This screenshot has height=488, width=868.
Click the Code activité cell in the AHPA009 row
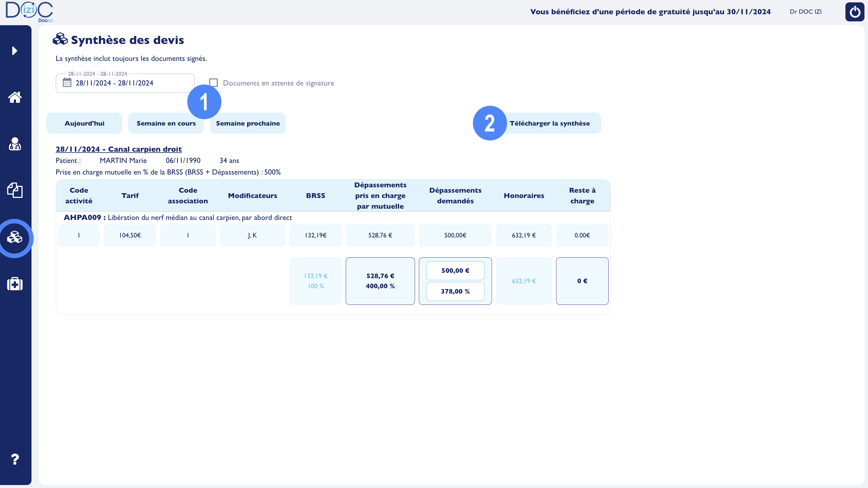coord(79,235)
